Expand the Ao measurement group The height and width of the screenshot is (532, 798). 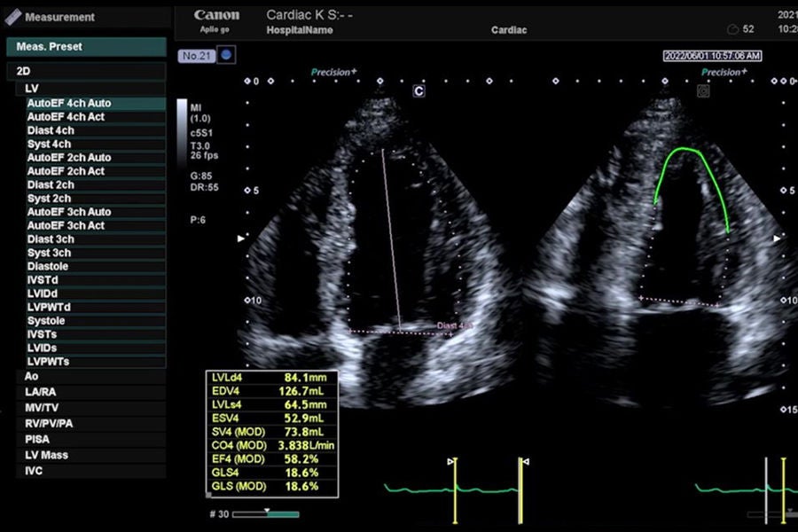(91, 376)
